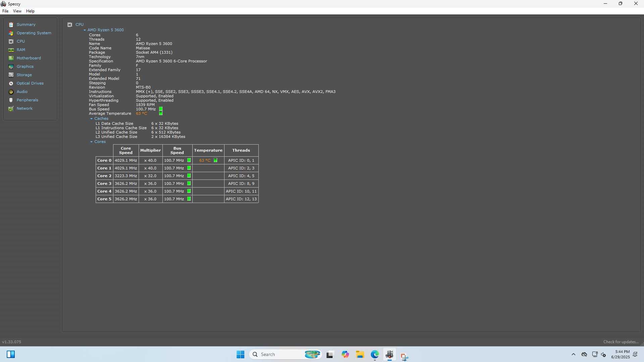Collapse the Caches section arrow
The height and width of the screenshot is (362, 644).
[x=91, y=119]
